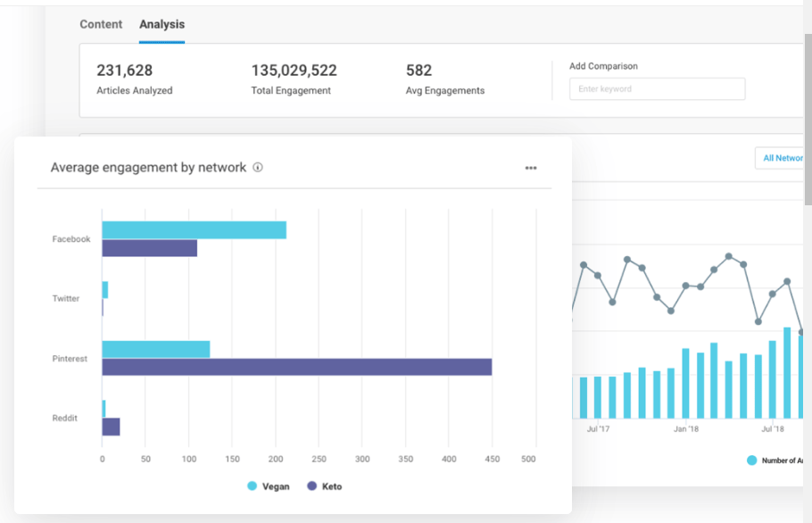This screenshot has width=812, height=523.
Task: Click the Reddit Keto bar
Action: pyautogui.click(x=111, y=427)
